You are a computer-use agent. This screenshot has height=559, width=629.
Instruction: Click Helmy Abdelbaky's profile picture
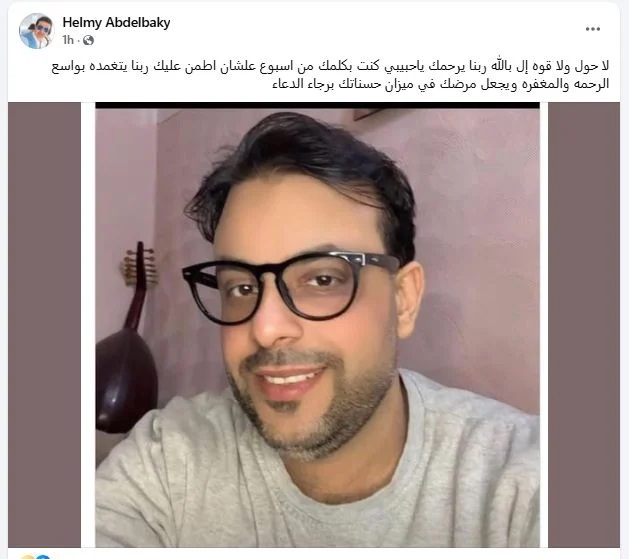click(36, 31)
